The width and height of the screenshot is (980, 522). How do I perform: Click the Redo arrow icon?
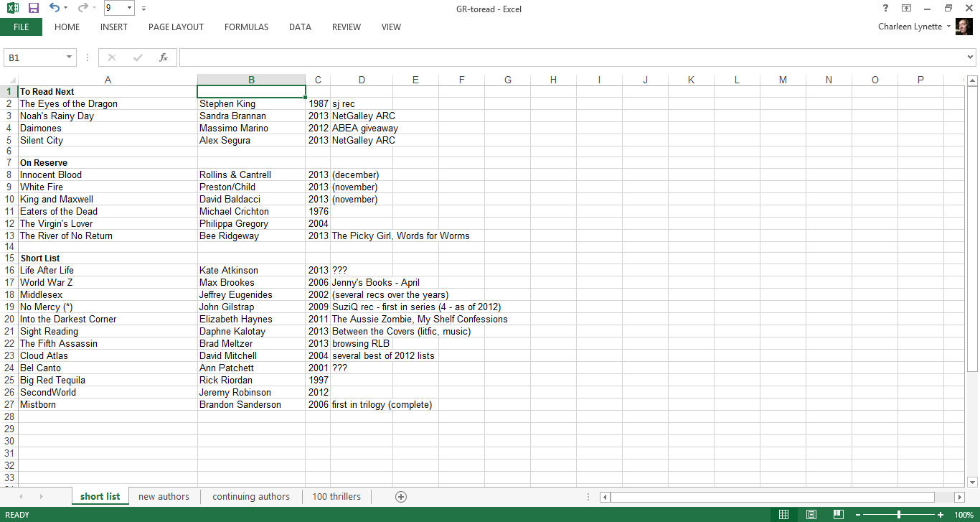(83, 9)
